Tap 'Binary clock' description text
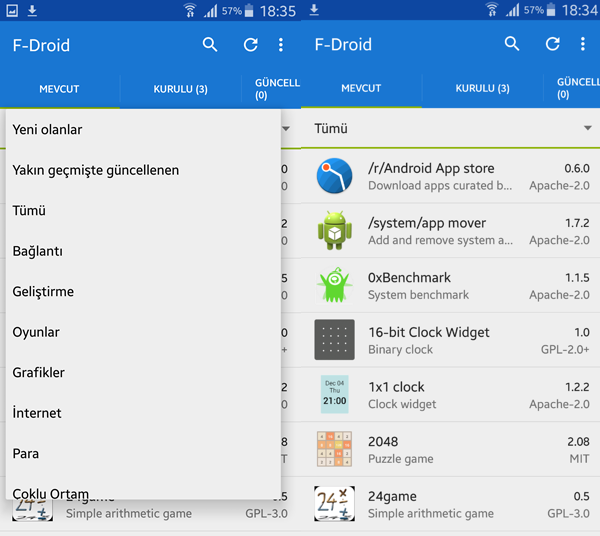 (400, 350)
